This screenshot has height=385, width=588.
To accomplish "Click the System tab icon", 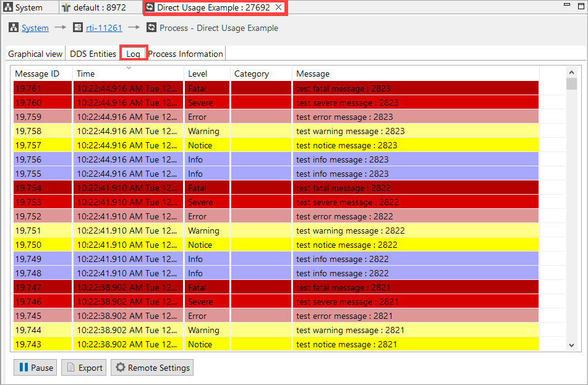I will click(8, 7).
